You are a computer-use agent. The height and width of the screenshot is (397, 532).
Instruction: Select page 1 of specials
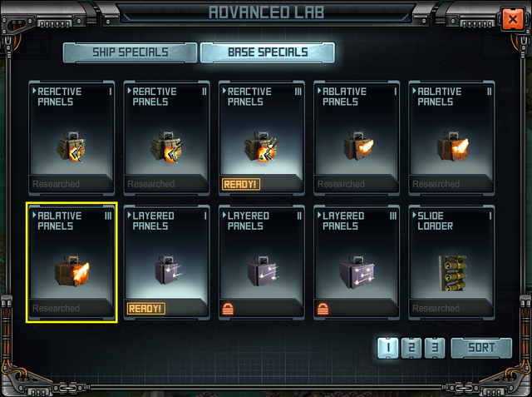pyautogui.click(x=388, y=348)
